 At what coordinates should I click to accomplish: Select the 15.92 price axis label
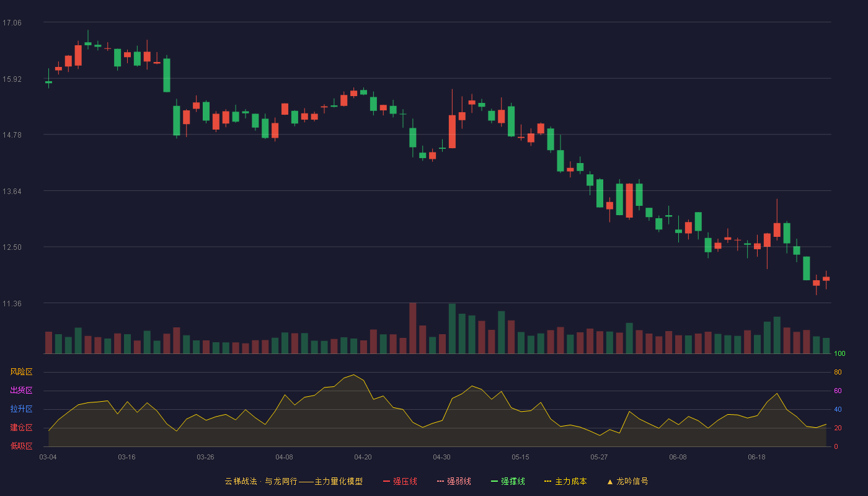point(12,79)
